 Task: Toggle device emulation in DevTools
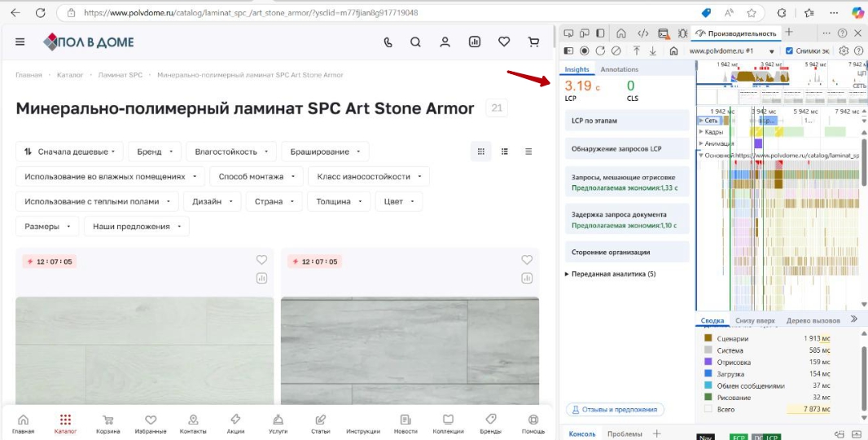pos(585,33)
